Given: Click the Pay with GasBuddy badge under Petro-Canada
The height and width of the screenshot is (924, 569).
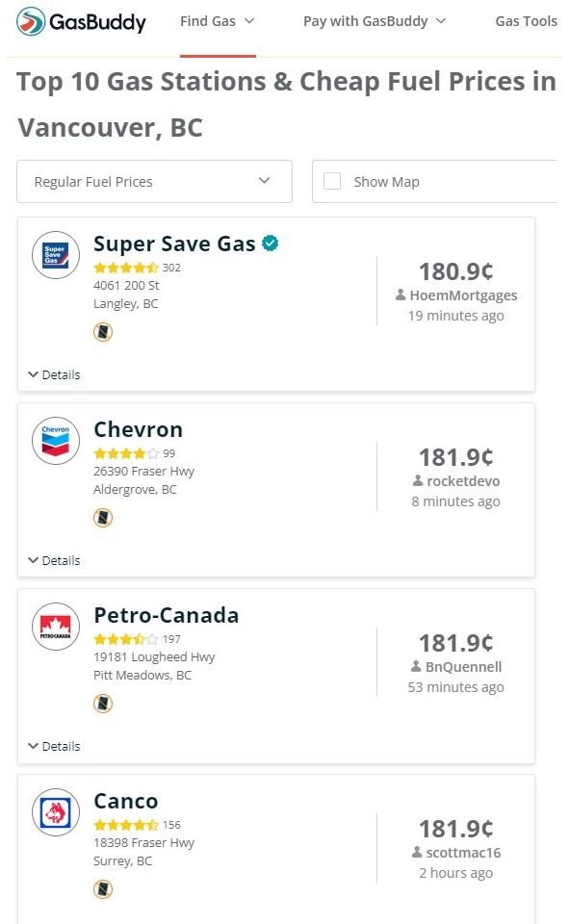Looking at the screenshot, I should click(x=103, y=704).
